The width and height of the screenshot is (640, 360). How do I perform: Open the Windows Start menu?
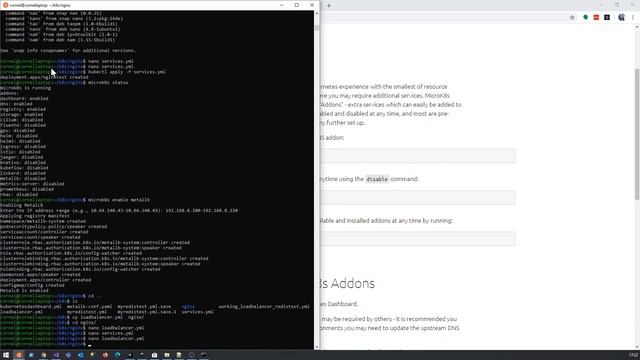pyautogui.click(x=6, y=355)
